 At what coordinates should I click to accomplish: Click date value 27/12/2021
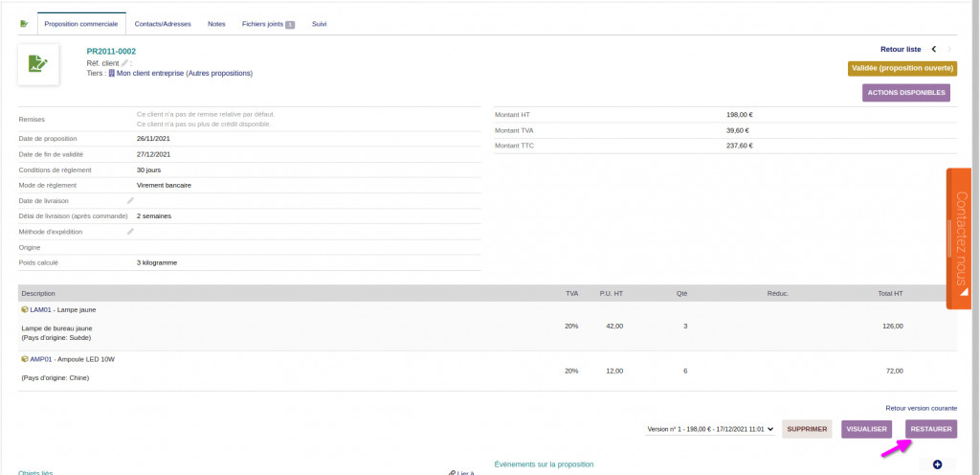[x=153, y=154]
